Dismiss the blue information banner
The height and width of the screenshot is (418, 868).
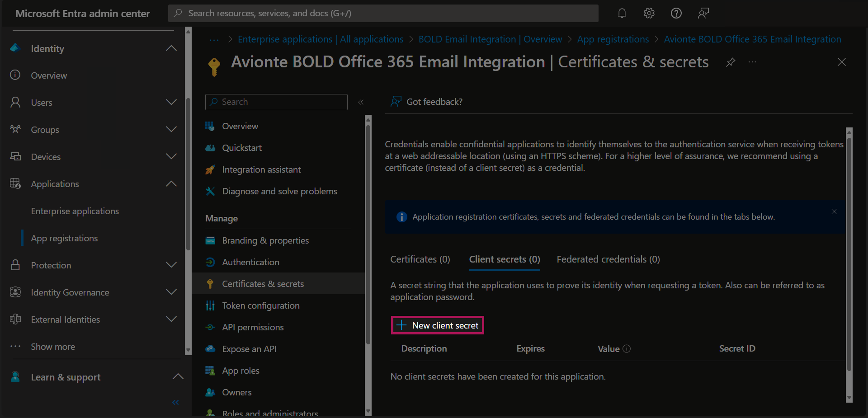[x=834, y=211]
